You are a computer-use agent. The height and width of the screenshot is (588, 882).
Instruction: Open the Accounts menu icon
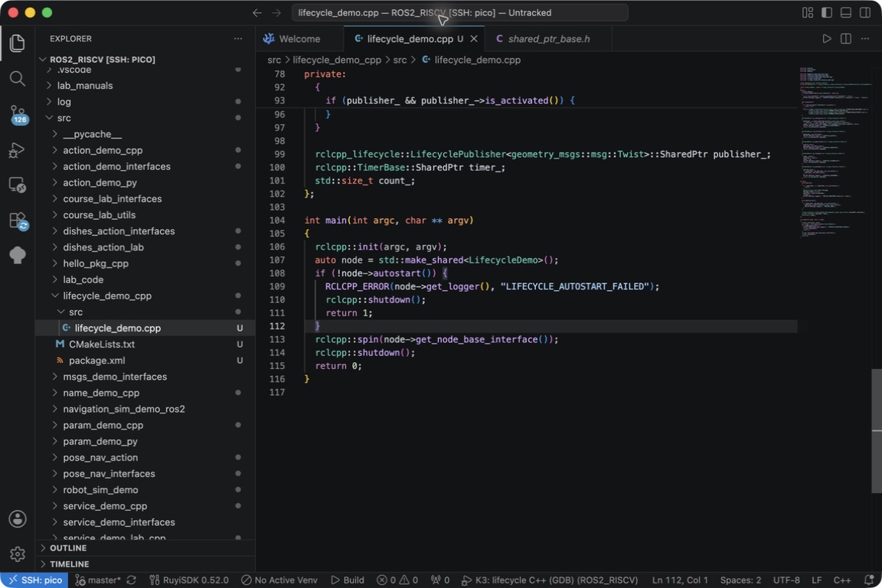tap(18, 519)
